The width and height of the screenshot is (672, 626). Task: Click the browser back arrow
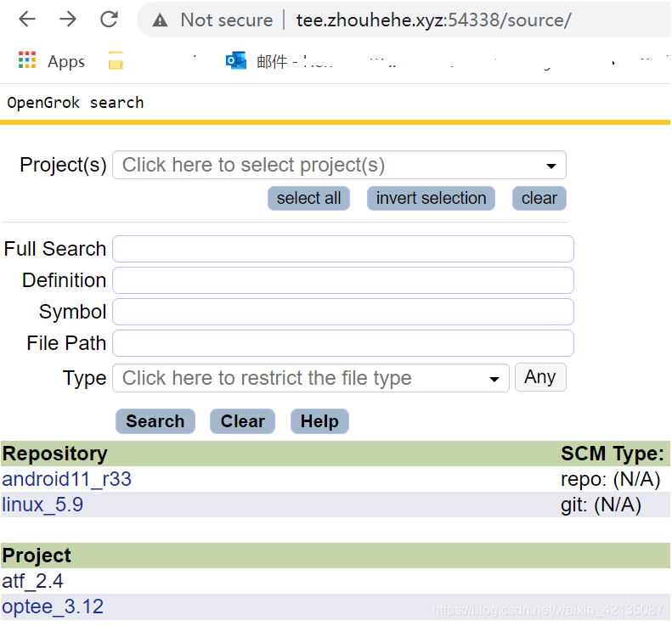pos(27,20)
